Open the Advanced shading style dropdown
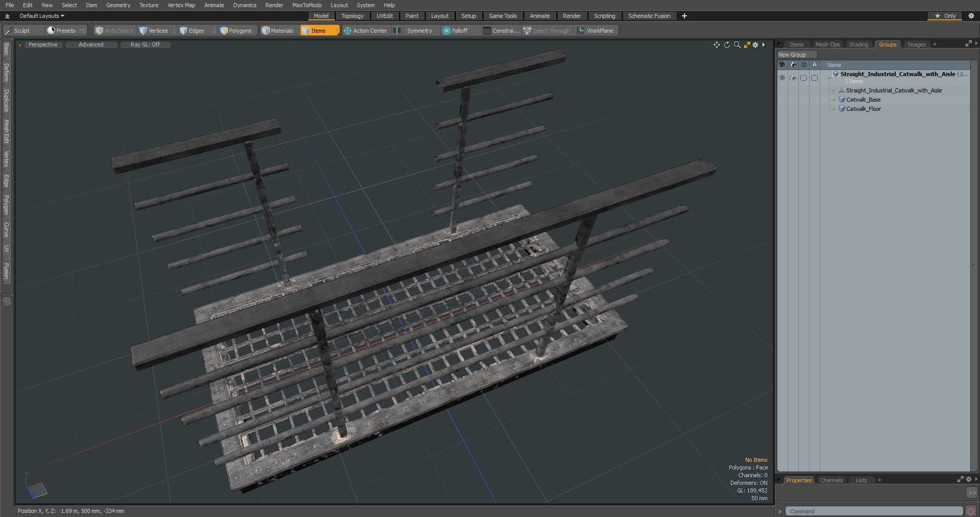 (x=91, y=45)
